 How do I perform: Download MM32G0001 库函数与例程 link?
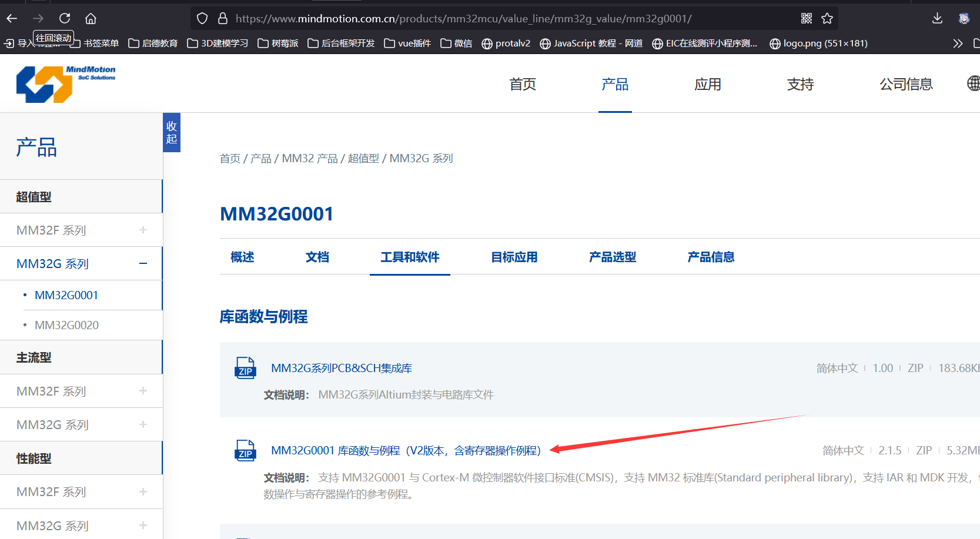(406, 451)
